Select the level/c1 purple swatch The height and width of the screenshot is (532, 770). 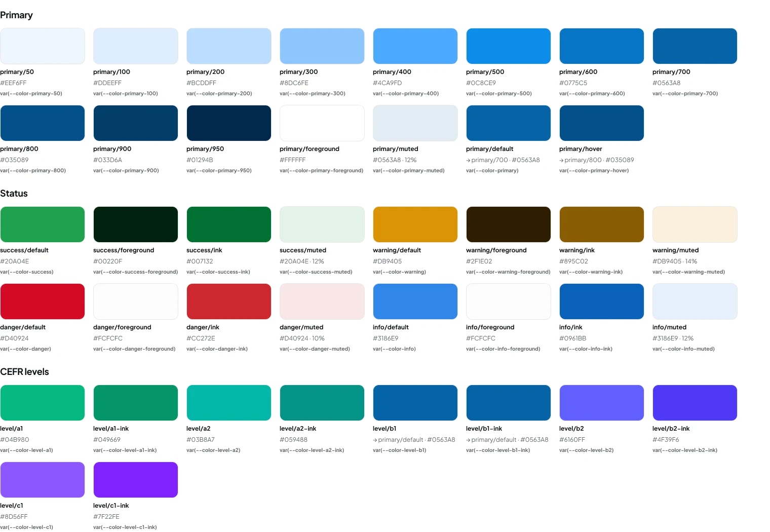[x=43, y=480]
